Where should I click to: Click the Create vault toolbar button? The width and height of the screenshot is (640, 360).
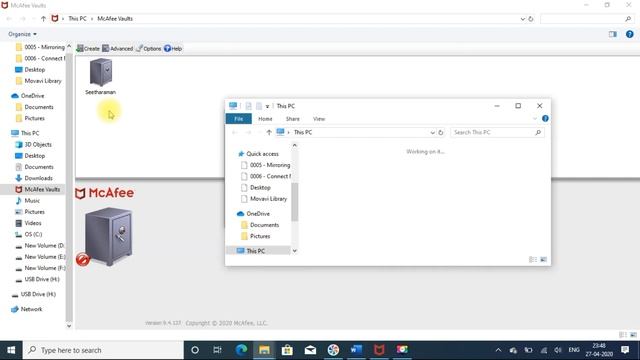[x=88, y=49]
